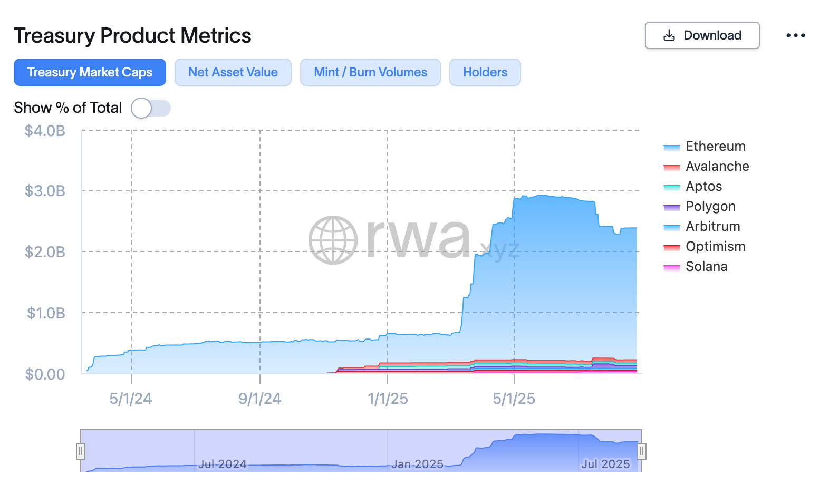Viewport: 829px width, 504px height.
Task: Click the Aptos teal legend swatch
Action: 671,187
